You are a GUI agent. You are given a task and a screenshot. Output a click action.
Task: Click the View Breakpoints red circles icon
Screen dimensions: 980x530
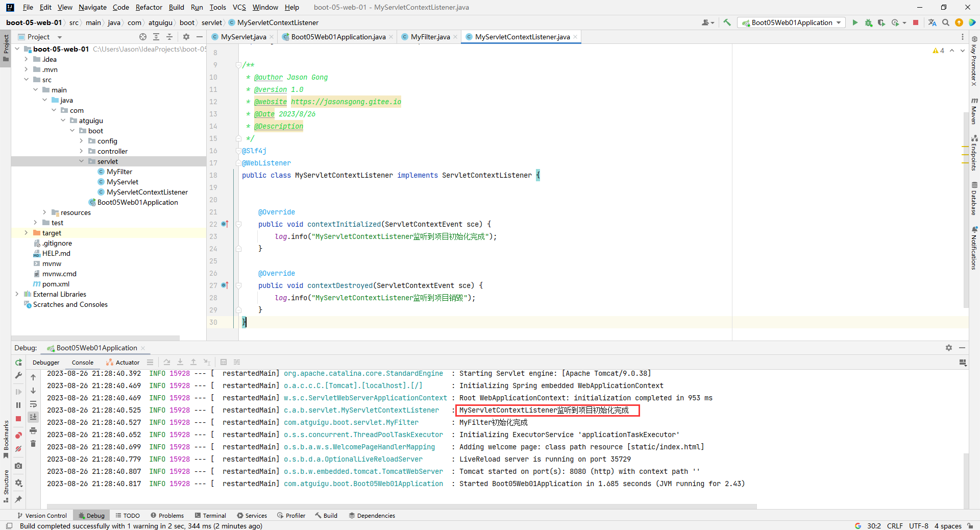(x=18, y=435)
